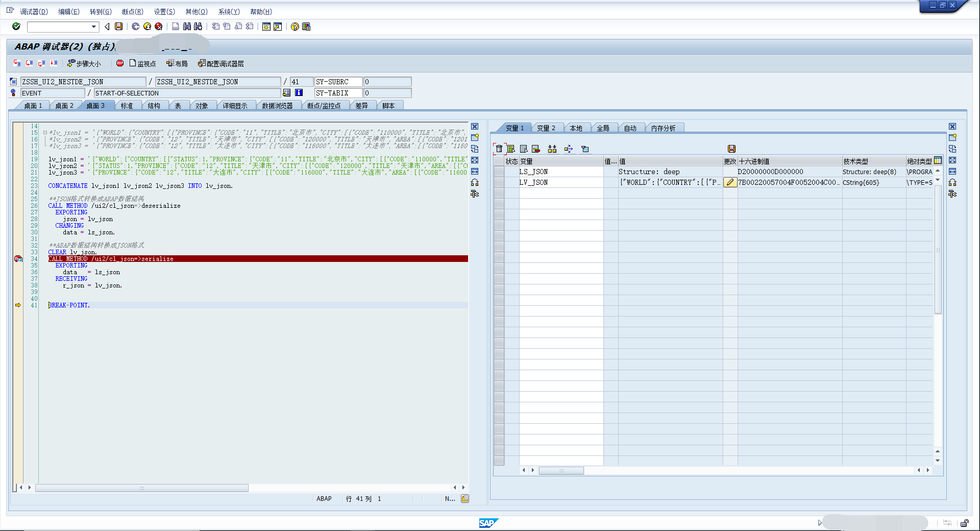
Task: Click the CString{605} technical type cell
Action: [x=874, y=182]
